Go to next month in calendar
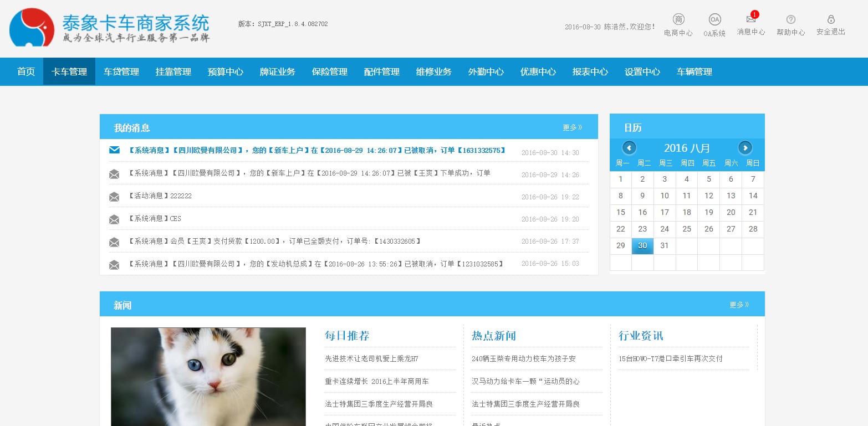This screenshot has width=868, height=426. (x=745, y=148)
